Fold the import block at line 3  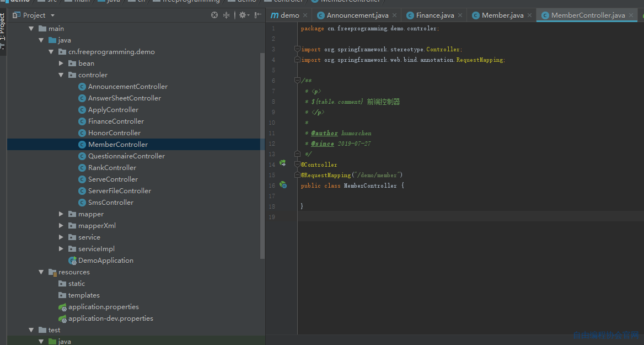[297, 49]
